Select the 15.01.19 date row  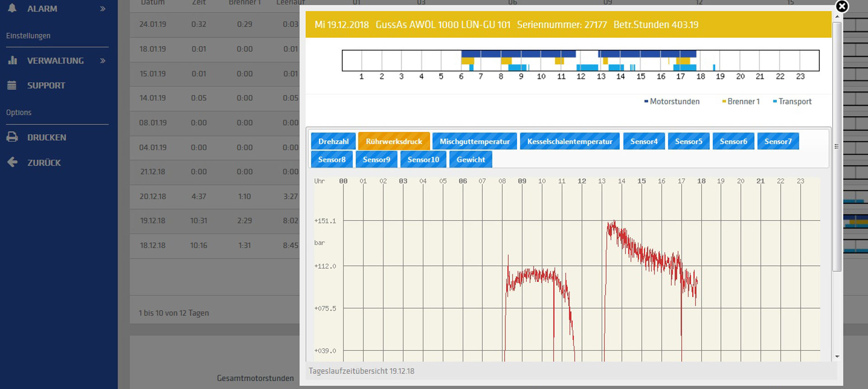(215, 74)
